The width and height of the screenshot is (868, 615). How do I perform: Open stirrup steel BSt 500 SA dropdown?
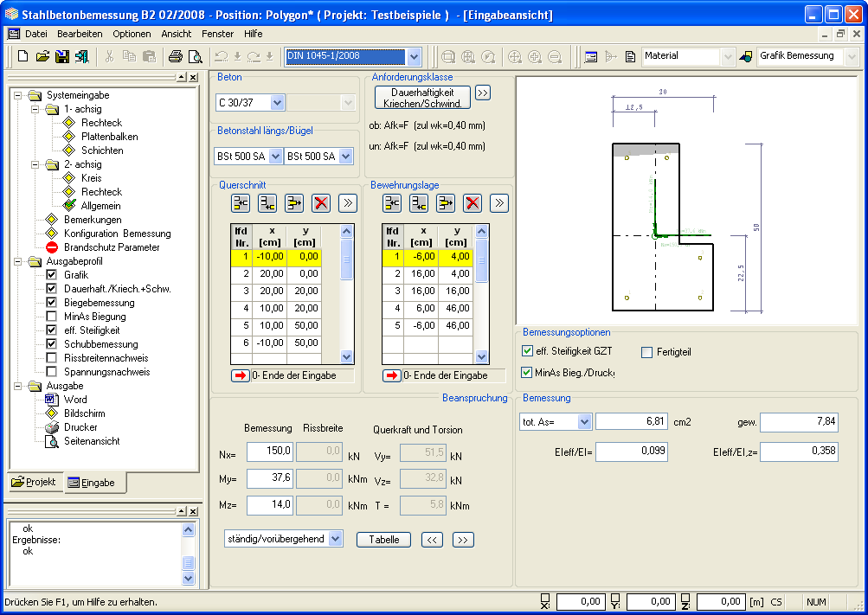tap(346, 157)
